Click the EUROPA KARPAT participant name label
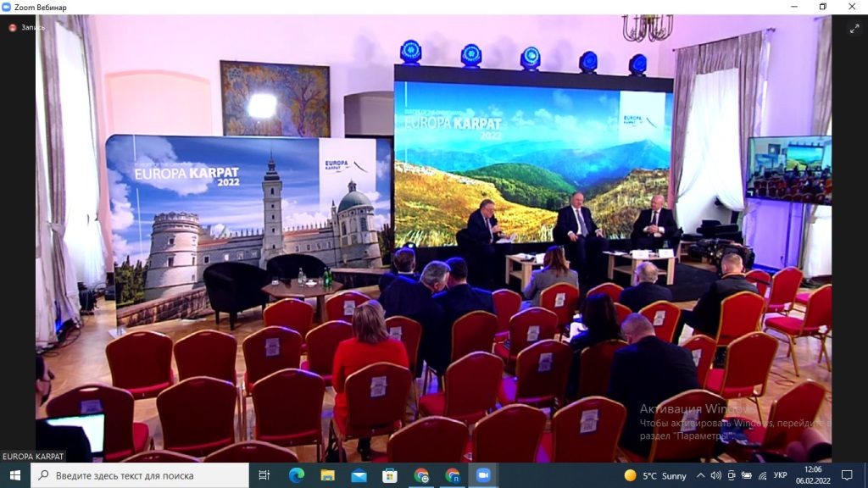 (x=33, y=457)
